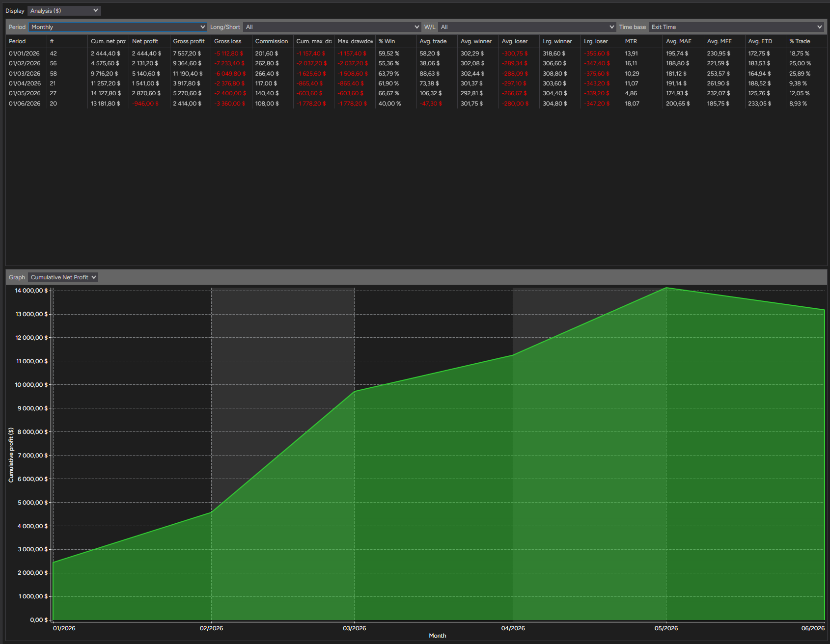Sort by MTR column header

(x=642, y=41)
